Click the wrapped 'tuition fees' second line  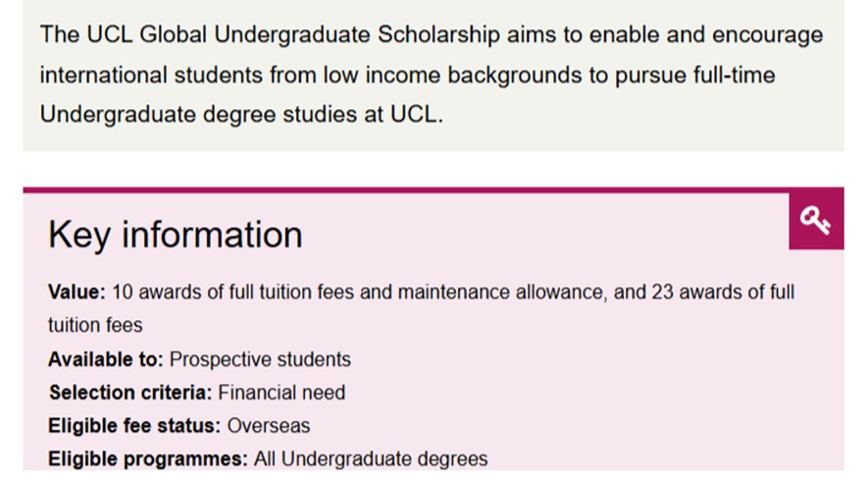(x=95, y=325)
